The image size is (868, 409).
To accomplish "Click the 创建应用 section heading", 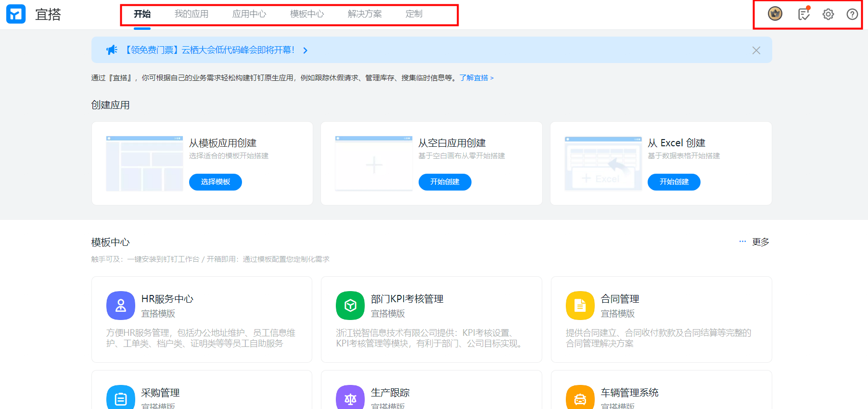I will click(111, 105).
